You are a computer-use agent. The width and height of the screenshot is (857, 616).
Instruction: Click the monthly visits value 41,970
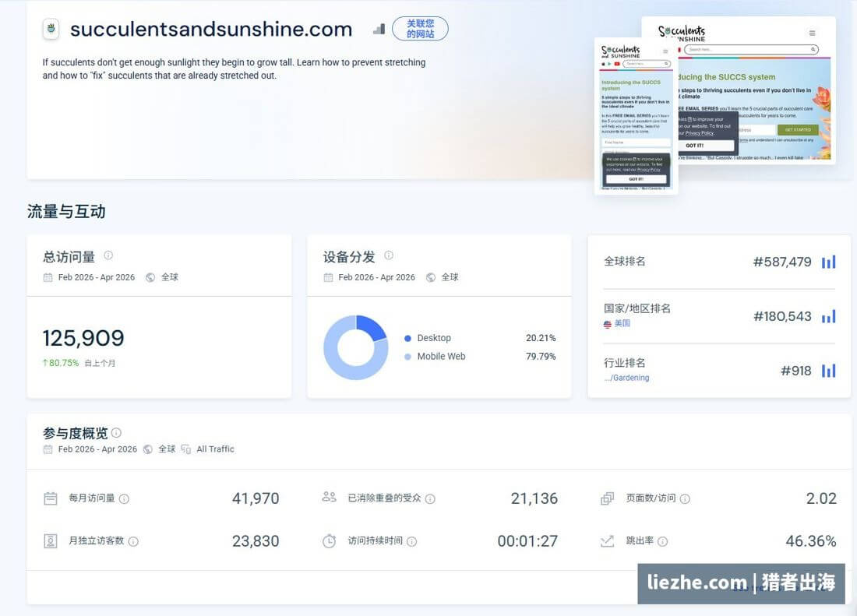(x=256, y=498)
